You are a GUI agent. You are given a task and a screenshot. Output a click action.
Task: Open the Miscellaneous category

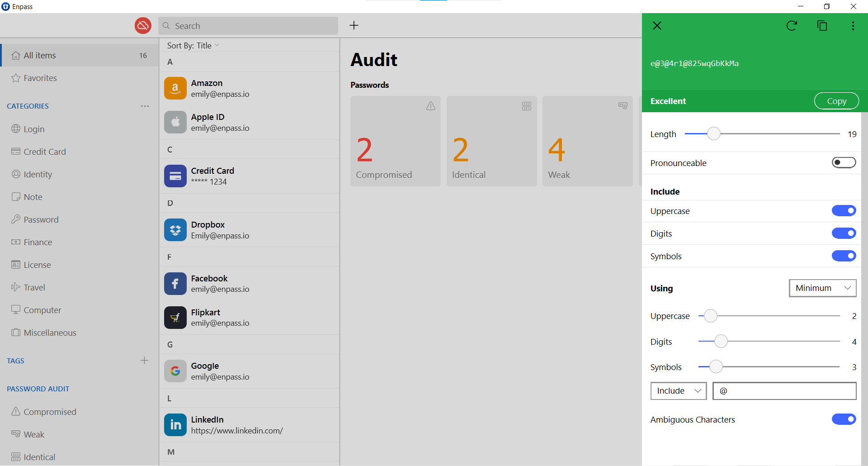tap(80, 333)
